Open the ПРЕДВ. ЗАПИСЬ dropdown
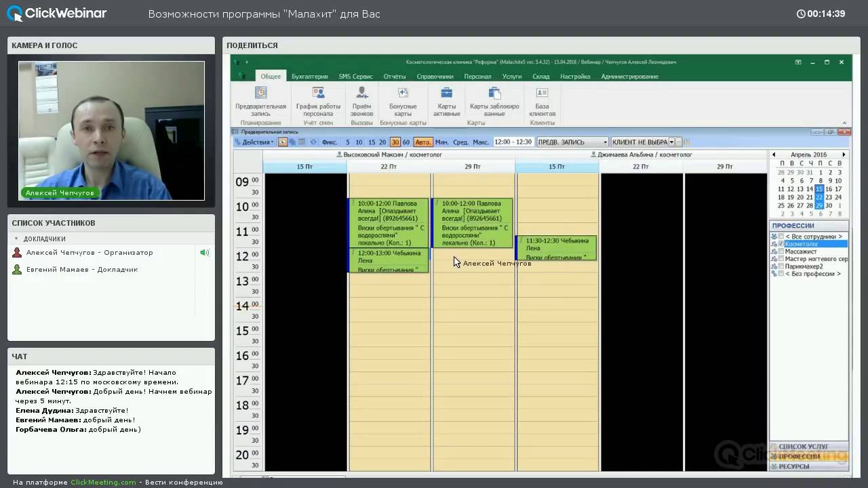Viewport: 868px width, 488px height. click(572, 142)
